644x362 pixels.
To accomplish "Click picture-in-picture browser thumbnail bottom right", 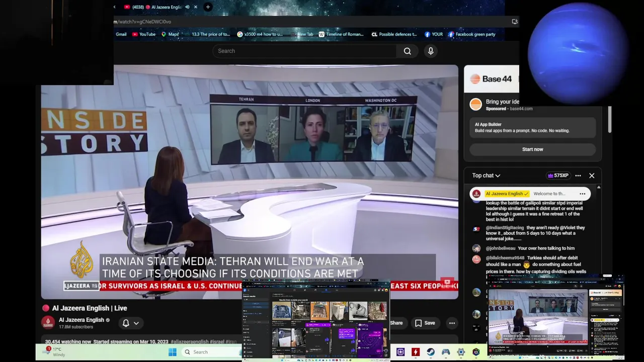I will (555, 317).
